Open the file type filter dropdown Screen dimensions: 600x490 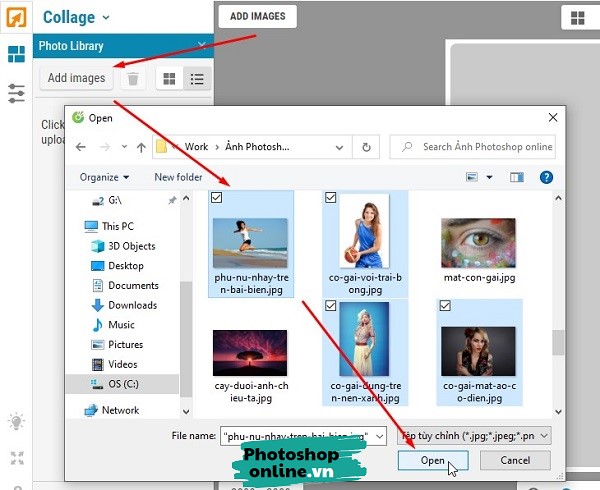click(473, 436)
